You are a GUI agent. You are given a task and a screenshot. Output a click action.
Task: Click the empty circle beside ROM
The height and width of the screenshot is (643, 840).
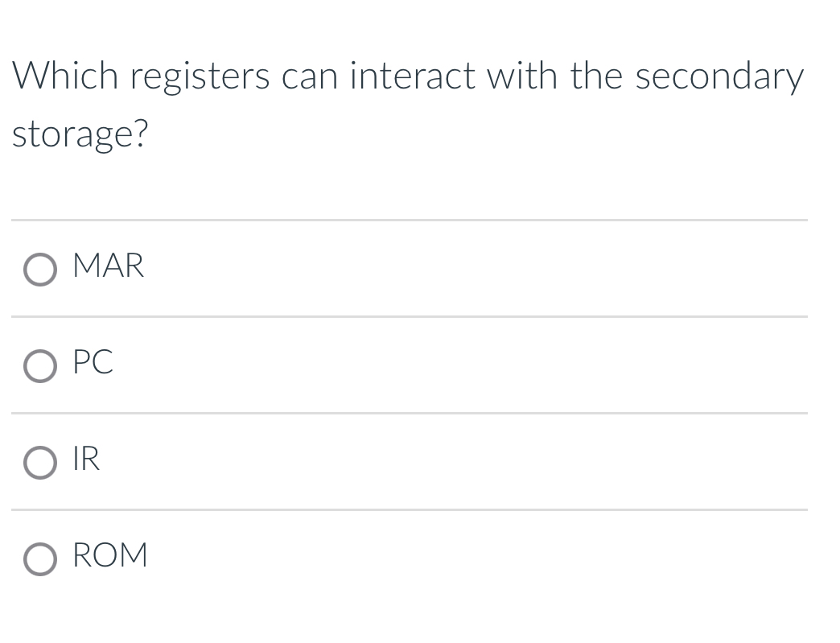click(x=39, y=559)
